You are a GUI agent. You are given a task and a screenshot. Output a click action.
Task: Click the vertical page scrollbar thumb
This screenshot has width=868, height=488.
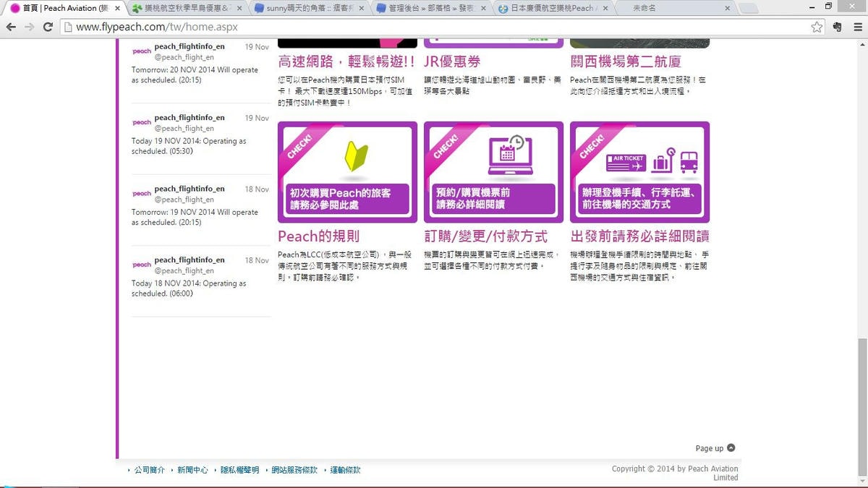point(861,405)
